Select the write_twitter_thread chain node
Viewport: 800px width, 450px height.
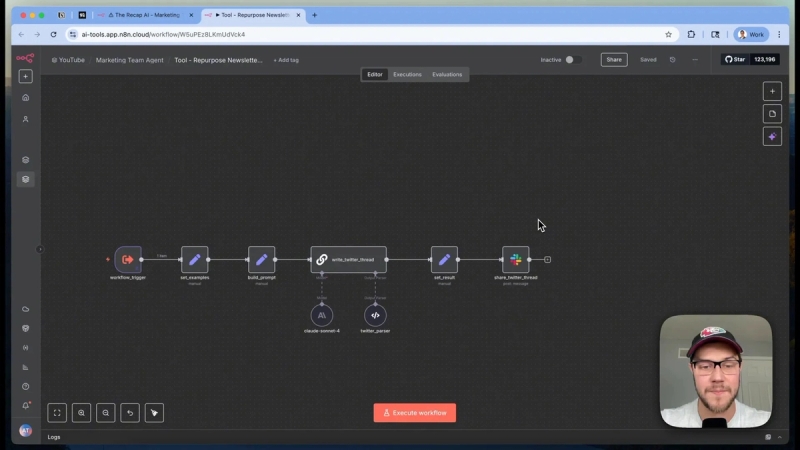click(x=348, y=260)
